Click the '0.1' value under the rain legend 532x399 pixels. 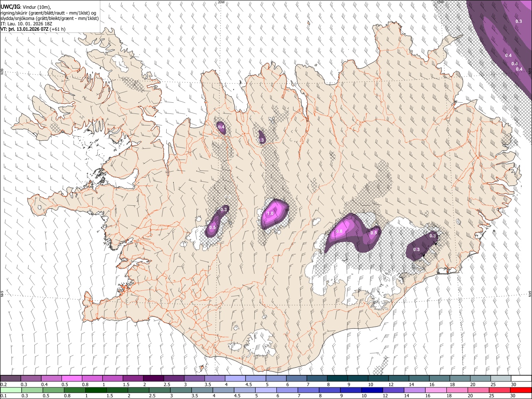[x=3, y=396]
